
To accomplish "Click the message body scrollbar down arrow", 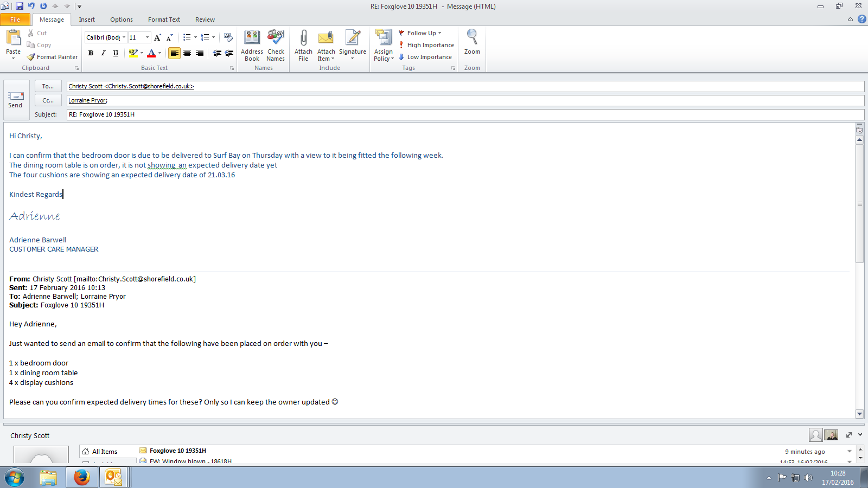I will (x=859, y=414).
